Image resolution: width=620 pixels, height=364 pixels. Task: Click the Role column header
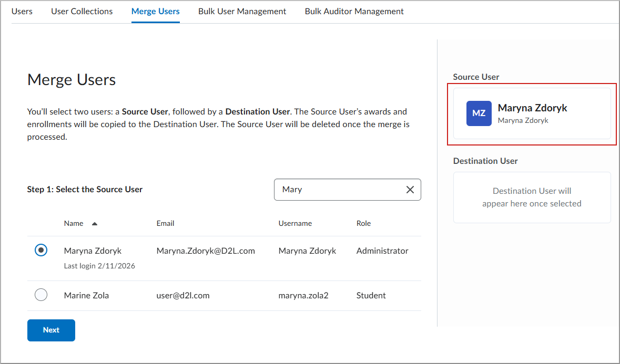pyautogui.click(x=363, y=223)
